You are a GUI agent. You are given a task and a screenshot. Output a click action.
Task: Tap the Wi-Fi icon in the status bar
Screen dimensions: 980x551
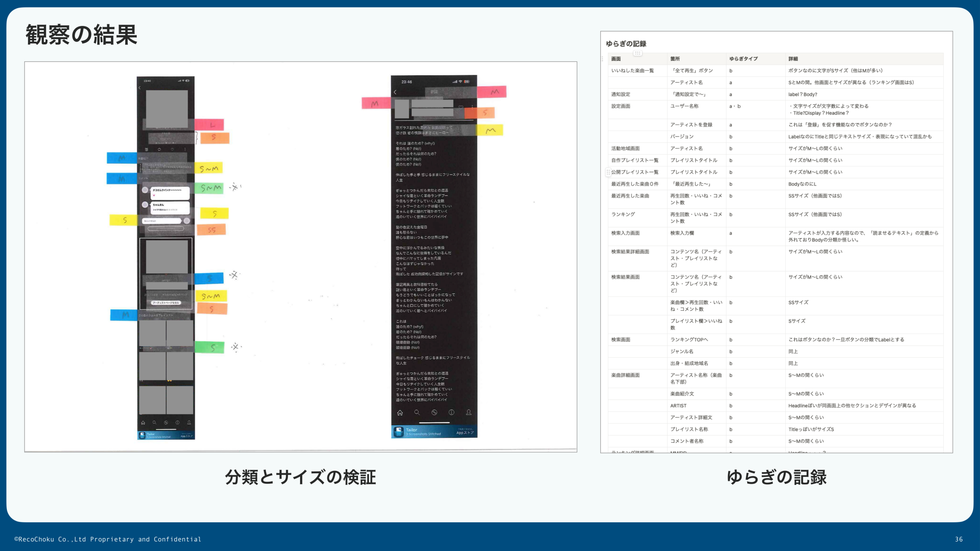(x=461, y=82)
